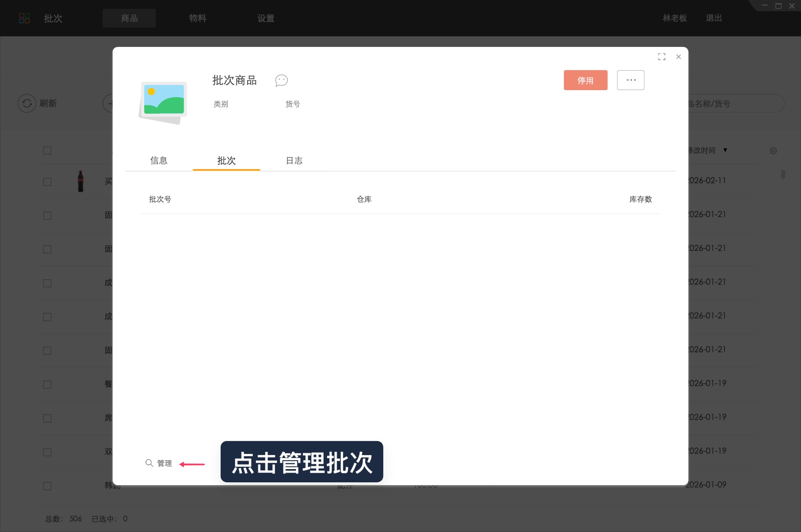Click the refresh (刷新) icon
The width and height of the screenshot is (801, 532).
pyautogui.click(x=26, y=103)
